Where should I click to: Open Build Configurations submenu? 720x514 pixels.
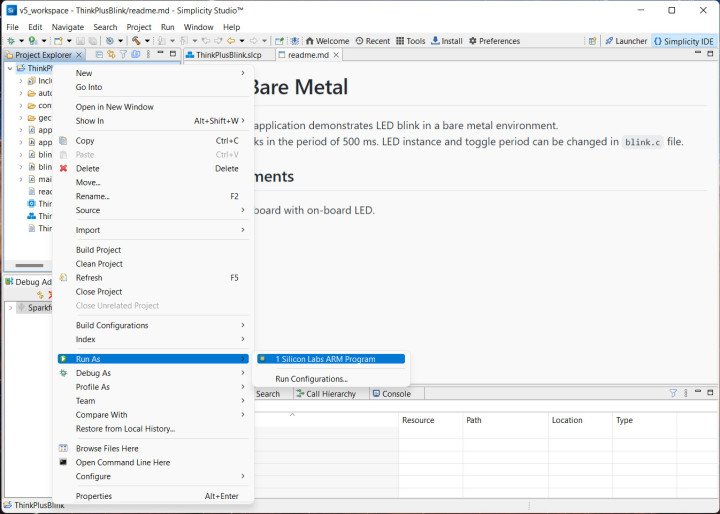click(153, 325)
